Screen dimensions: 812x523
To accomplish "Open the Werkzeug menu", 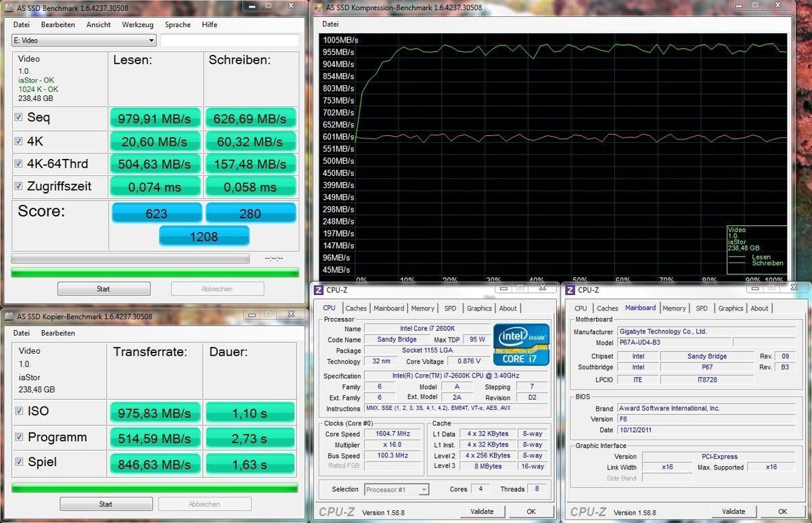I will [137, 24].
